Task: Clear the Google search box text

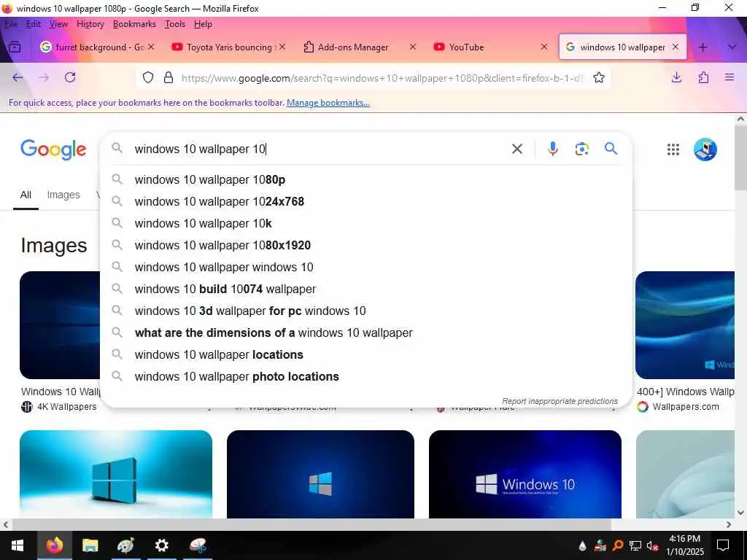Action: coord(517,149)
